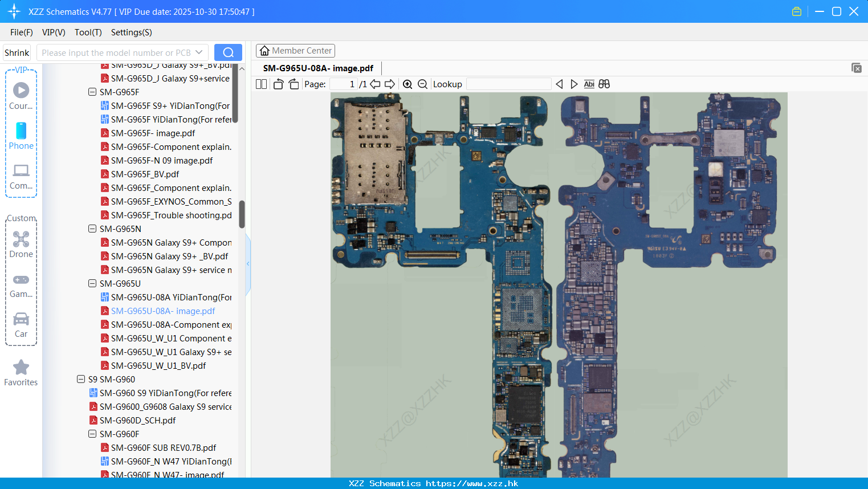The height and width of the screenshot is (489, 868).
Task: Open the Member Center
Action: pos(295,51)
